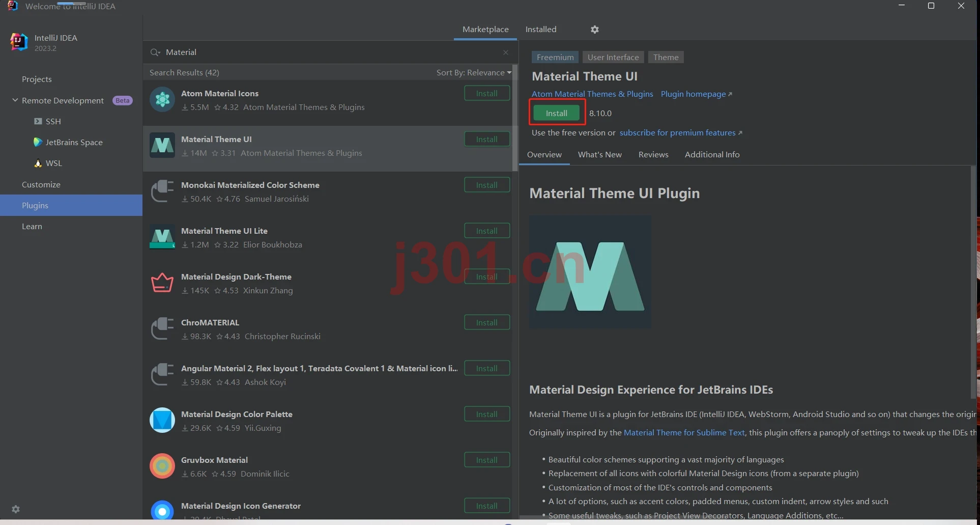980x525 pixels.
Task: Open the Customize section
Action: tap(71, 184)
